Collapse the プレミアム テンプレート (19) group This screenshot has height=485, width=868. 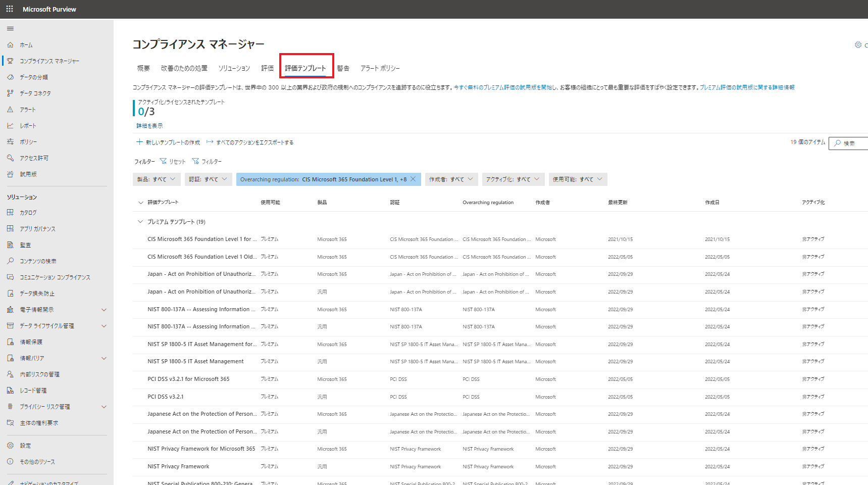click(x=140, y=222)
